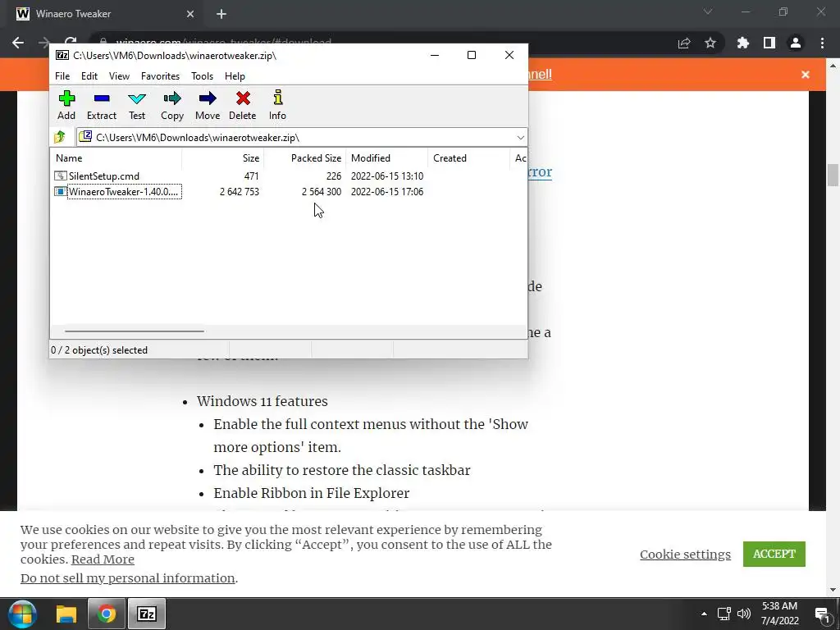Open the 7-Zip File menu
840x630 pixels.
62,76
